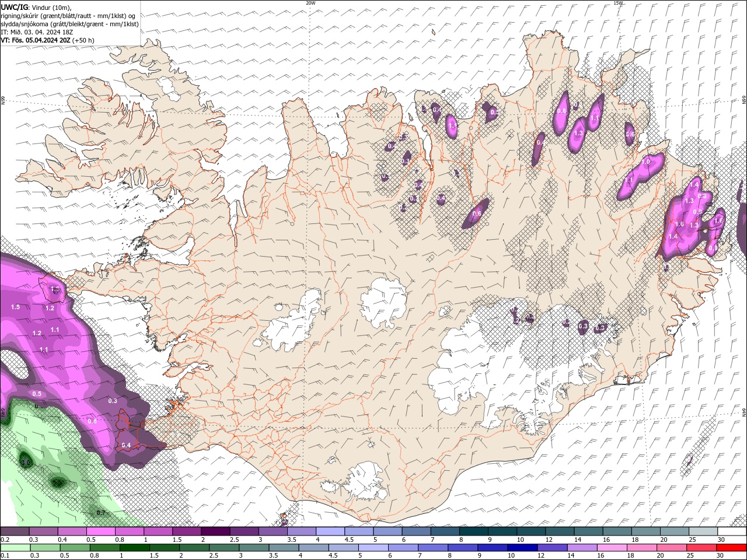Select the bright pink 0.5 snow scale swatch

click(100, 531)
